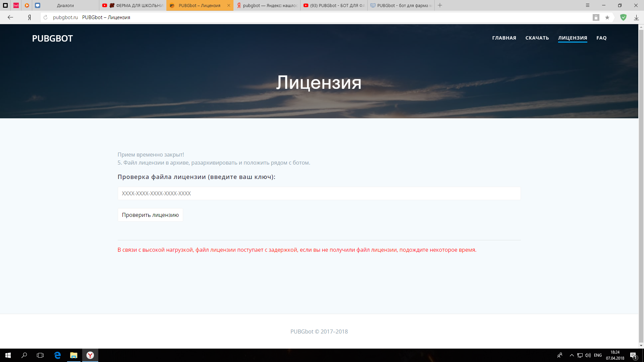This screenshot has width=644, height=362.
Task: Click the PUBGBOT site logo
Action: 52,39
